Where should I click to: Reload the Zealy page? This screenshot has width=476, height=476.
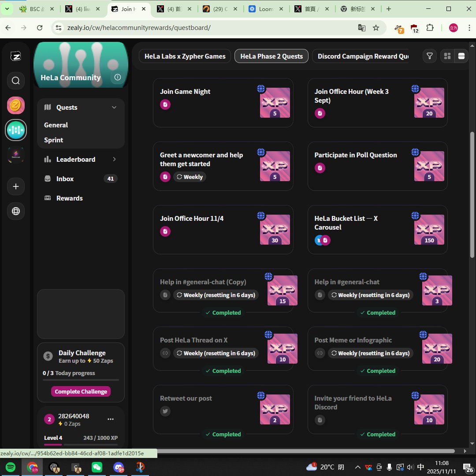pyautogui.click(x=40, y=28)
